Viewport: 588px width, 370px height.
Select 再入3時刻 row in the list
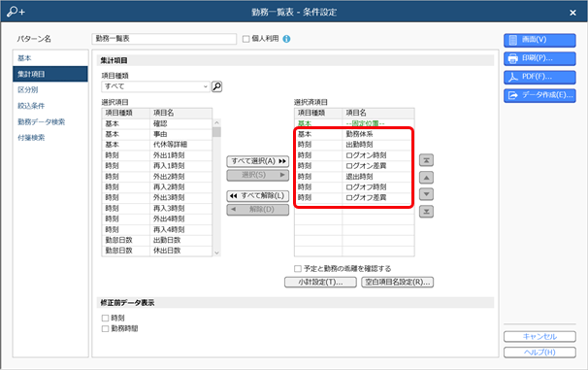[157, 208]
